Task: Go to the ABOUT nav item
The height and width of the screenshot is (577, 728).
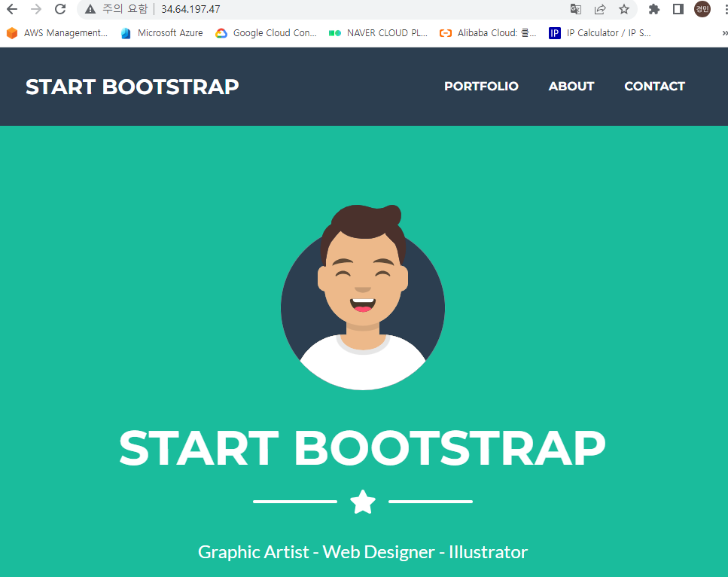Action: pos(571,87)
